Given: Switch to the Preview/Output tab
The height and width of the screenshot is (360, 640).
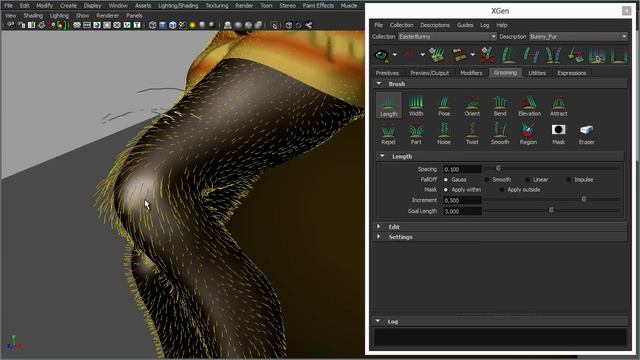Looking at the screenshot, I should pyautogui.click(x=429, y=73).
